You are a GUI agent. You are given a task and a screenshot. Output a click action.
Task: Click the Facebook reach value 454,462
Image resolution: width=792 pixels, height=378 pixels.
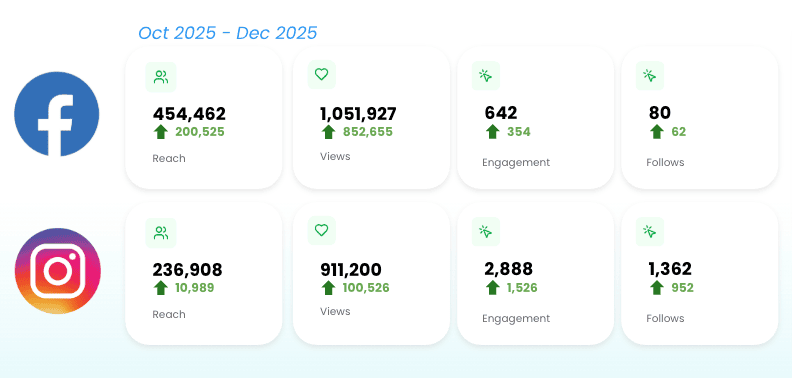point(189,114)
